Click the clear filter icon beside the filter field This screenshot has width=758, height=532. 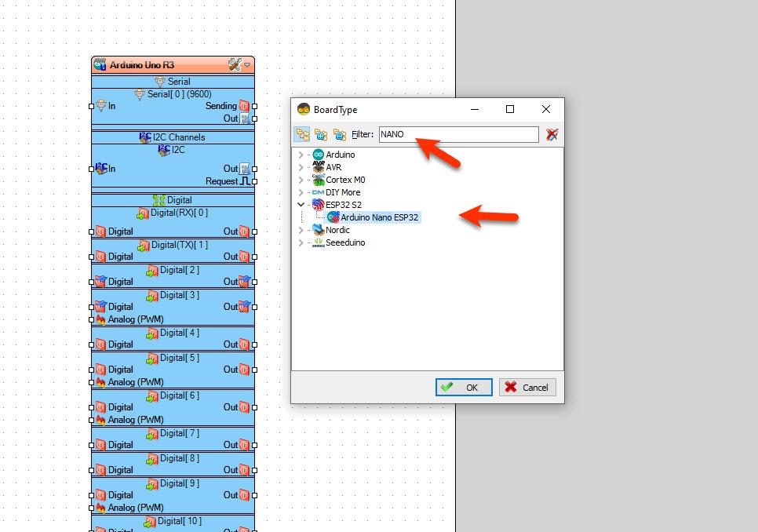(x=552, y=134)
